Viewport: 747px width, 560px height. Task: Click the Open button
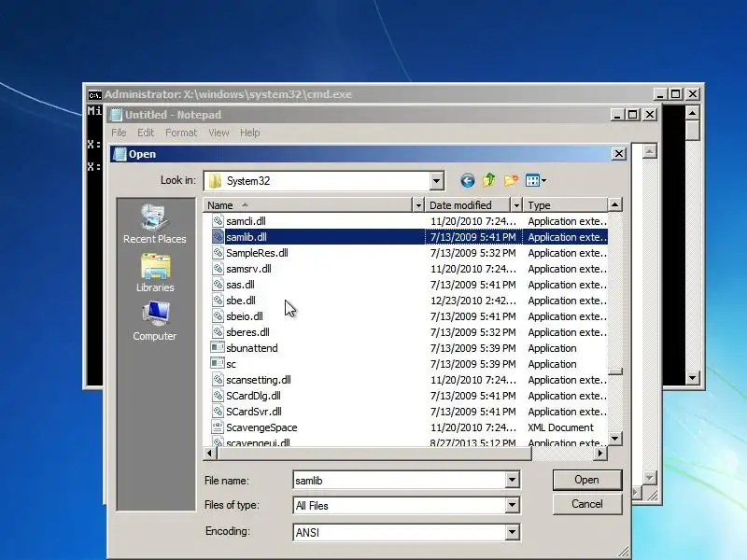[x=587, y=480]
